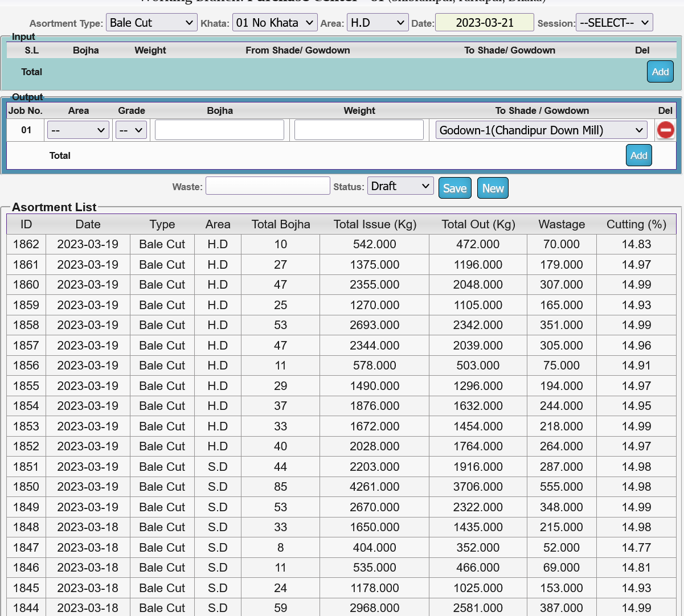Screen dimensions: 684x616
Task: Click the New button
Action: point(493,188)
